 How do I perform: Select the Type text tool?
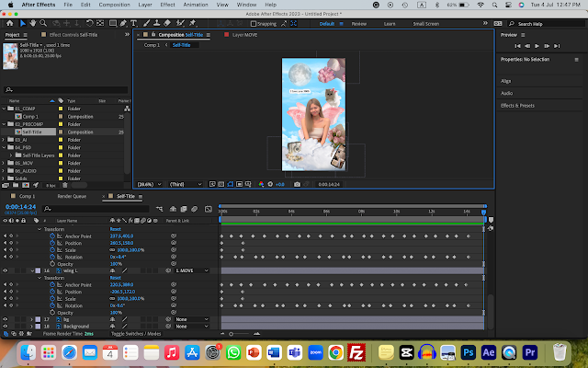click(133, 23)
